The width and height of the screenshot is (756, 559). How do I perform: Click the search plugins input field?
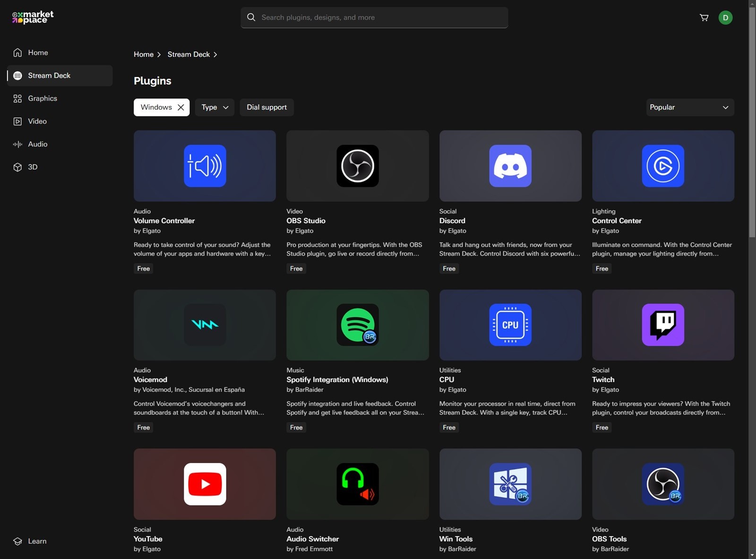pos(374,17)
